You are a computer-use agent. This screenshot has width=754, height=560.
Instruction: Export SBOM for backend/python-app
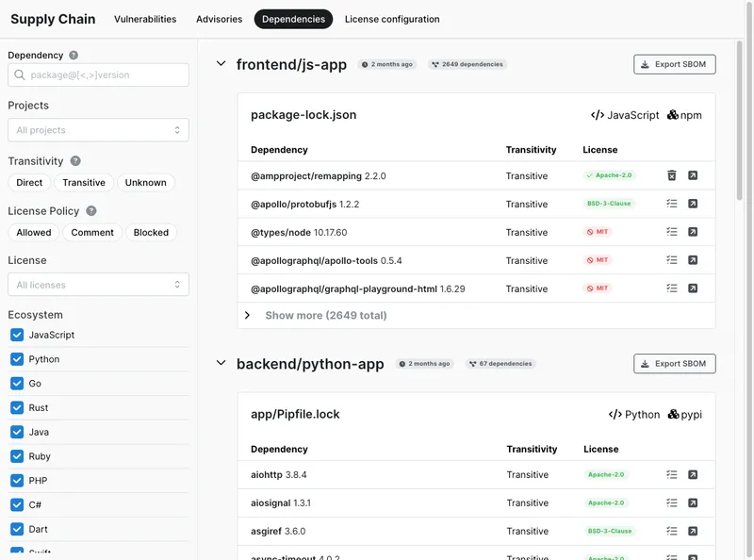[x=674, y=364]
